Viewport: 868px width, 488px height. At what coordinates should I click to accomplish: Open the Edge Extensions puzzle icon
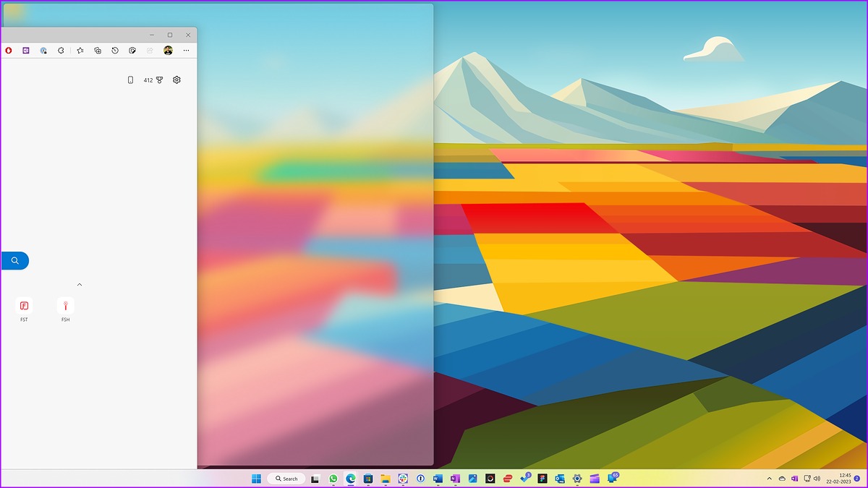61,51
